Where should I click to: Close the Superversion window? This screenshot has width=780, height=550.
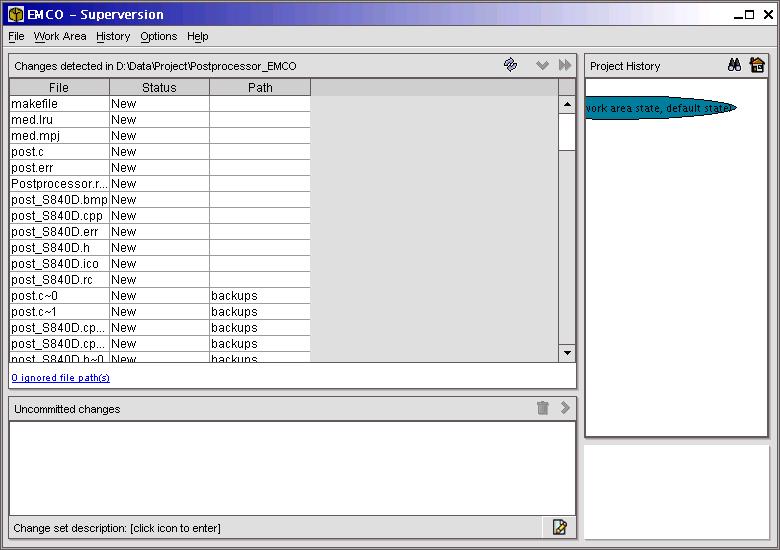click(769, 14)
